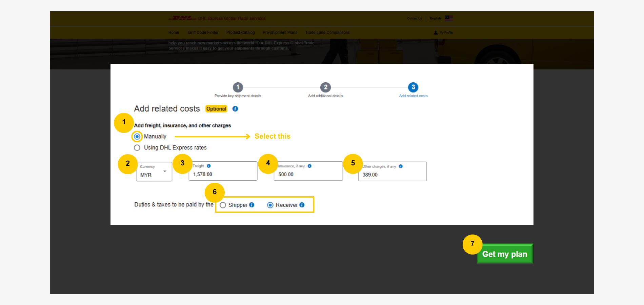Click info icon next to Optional badge
Image resolution: width=644 pixels, height=305 pixels.
pyautogui.click(x=235, y=109)
